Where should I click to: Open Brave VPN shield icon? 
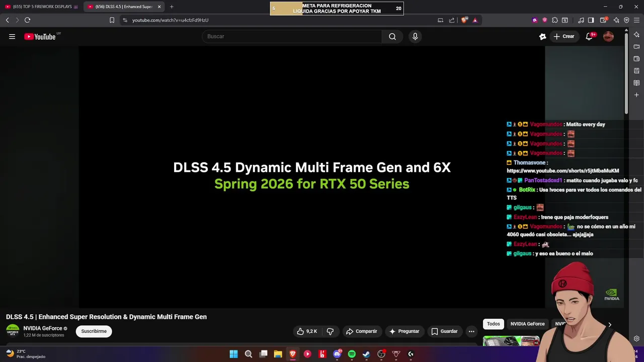point(626,20)
